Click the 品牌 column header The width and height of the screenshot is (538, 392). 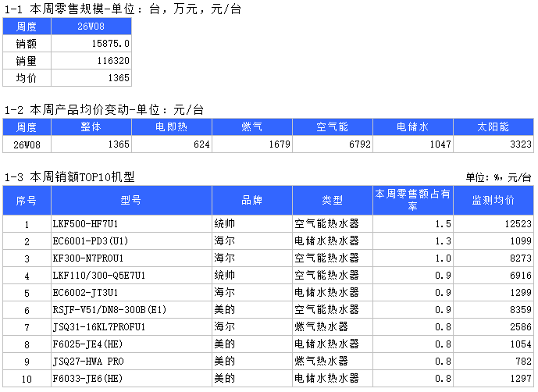point(252,200)
